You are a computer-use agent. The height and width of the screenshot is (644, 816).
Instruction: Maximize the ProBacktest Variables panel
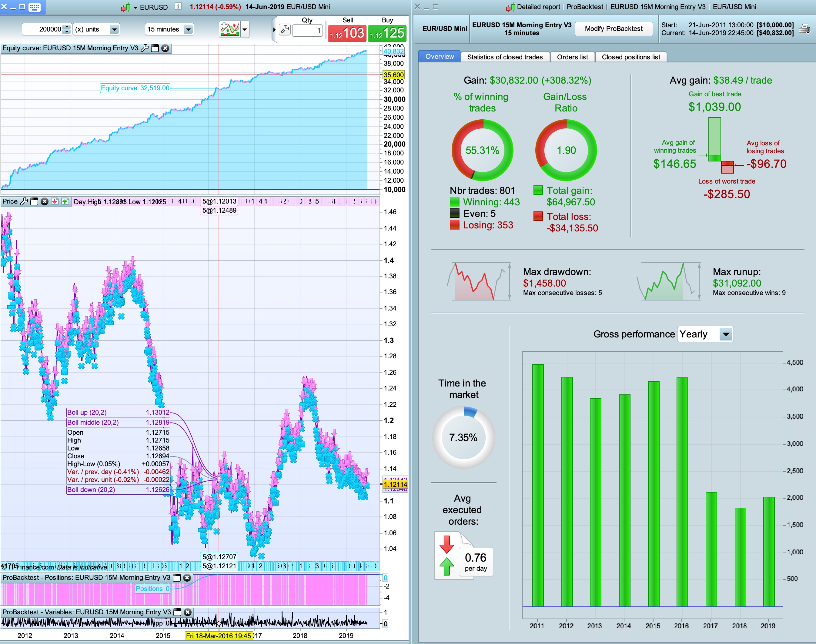point(177,612)
